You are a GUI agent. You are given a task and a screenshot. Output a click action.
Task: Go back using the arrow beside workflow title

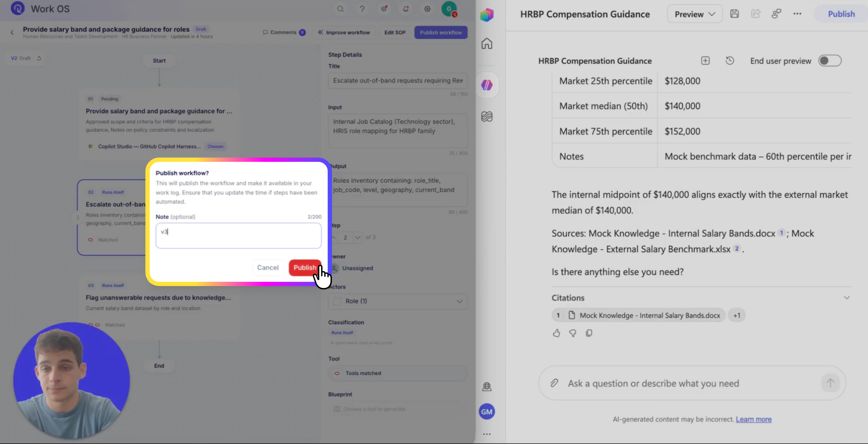click(x=12, y=32)
